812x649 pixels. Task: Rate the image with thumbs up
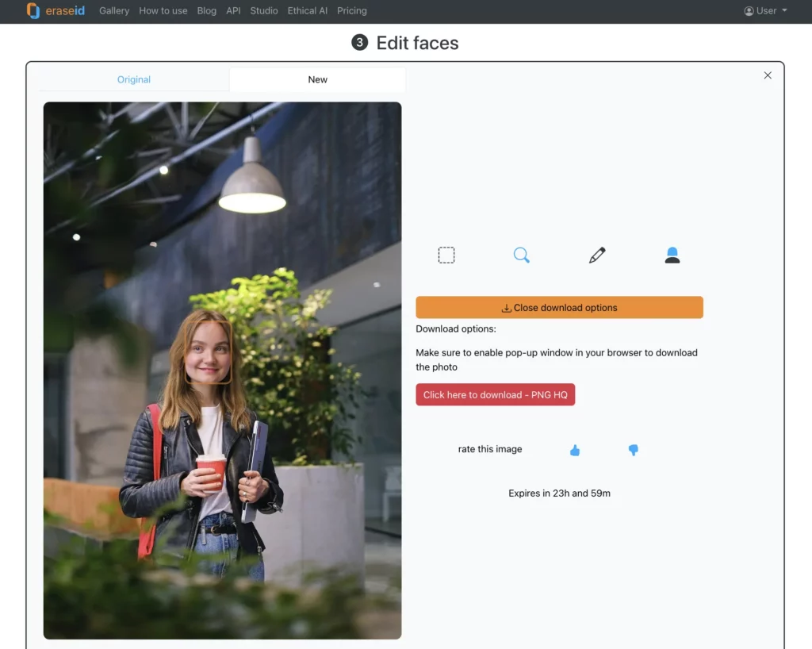click(x=575, y=450)
